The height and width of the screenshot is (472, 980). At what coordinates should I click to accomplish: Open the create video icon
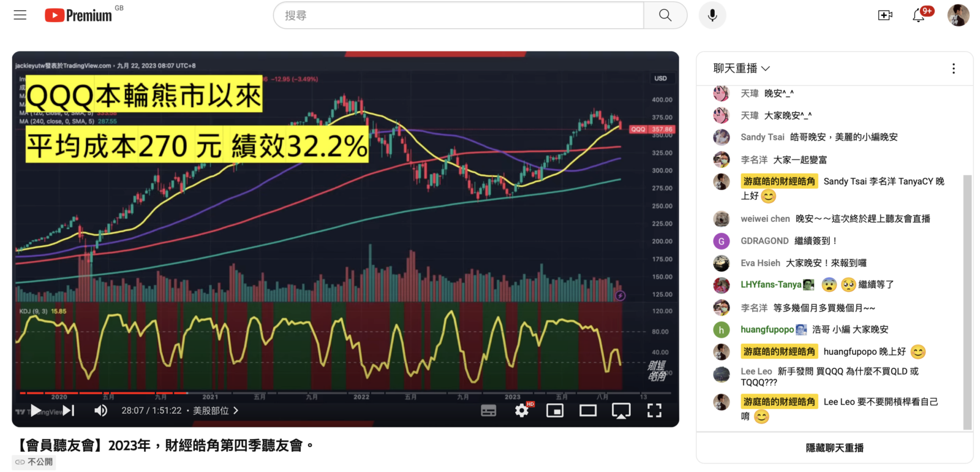pos(885,15)
